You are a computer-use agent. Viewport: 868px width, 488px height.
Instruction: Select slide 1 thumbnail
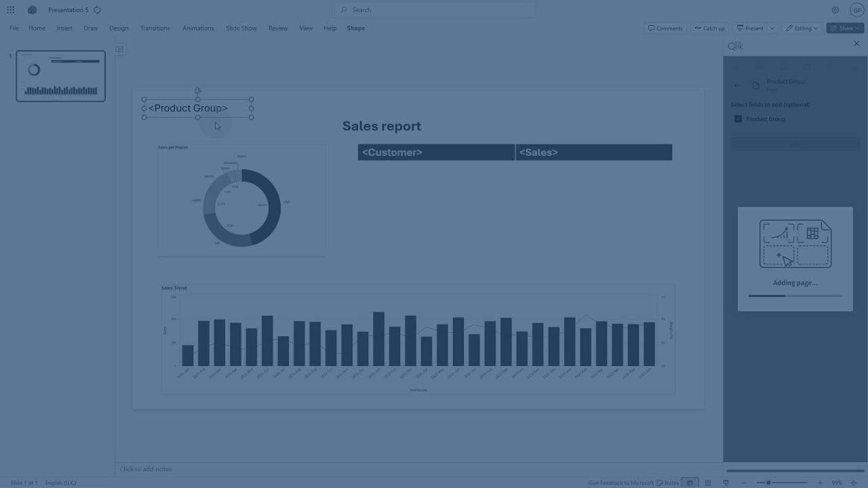61,76
